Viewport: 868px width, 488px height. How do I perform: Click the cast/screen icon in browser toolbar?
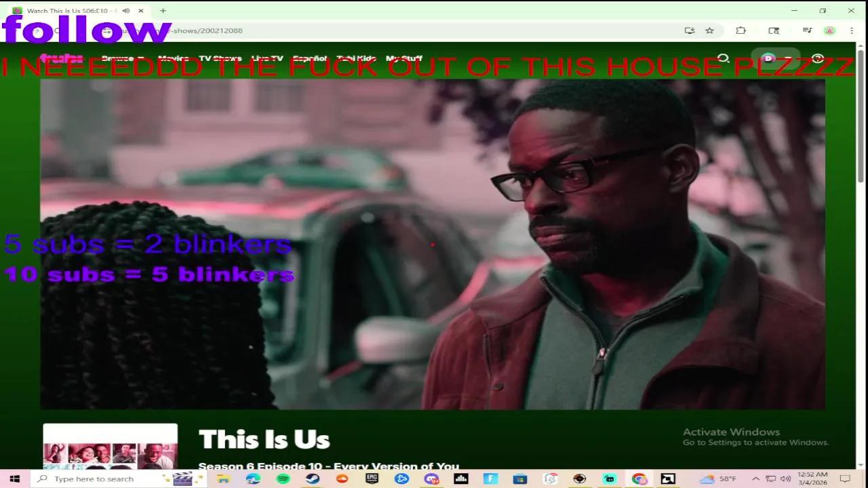[x=774, y=30]
